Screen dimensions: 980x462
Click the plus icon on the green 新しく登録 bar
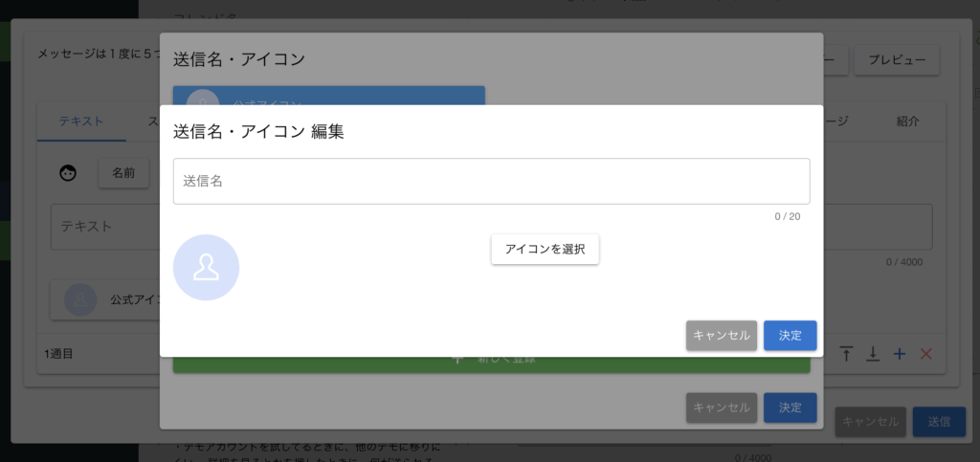(457, 360)
